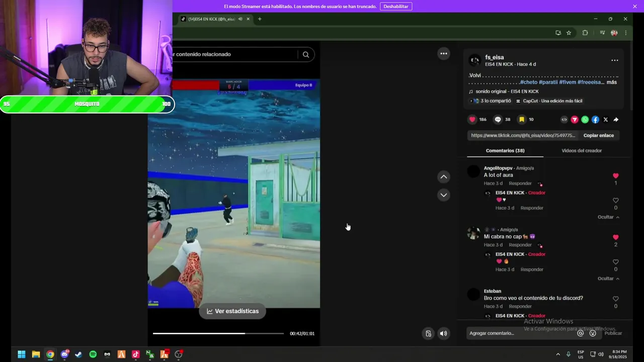The height and width of the screenshot is (362, 644).
Task: Open Discord from the taskbar
Action: (x=64, y=354)
